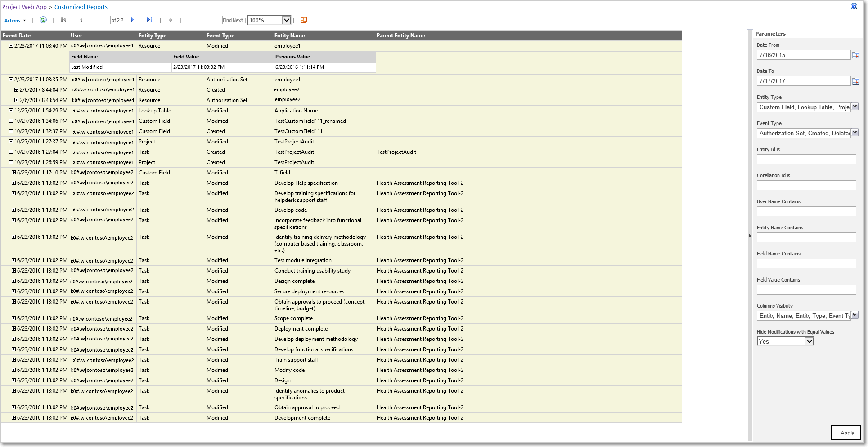Expand the 10/27/2016 1:34:06 PM row
Screen dimensions: 868x447
[x=11, y=121]
